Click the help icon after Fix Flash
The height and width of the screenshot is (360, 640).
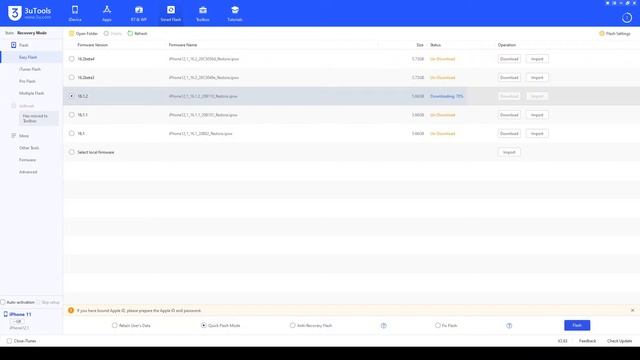point(509,326)
